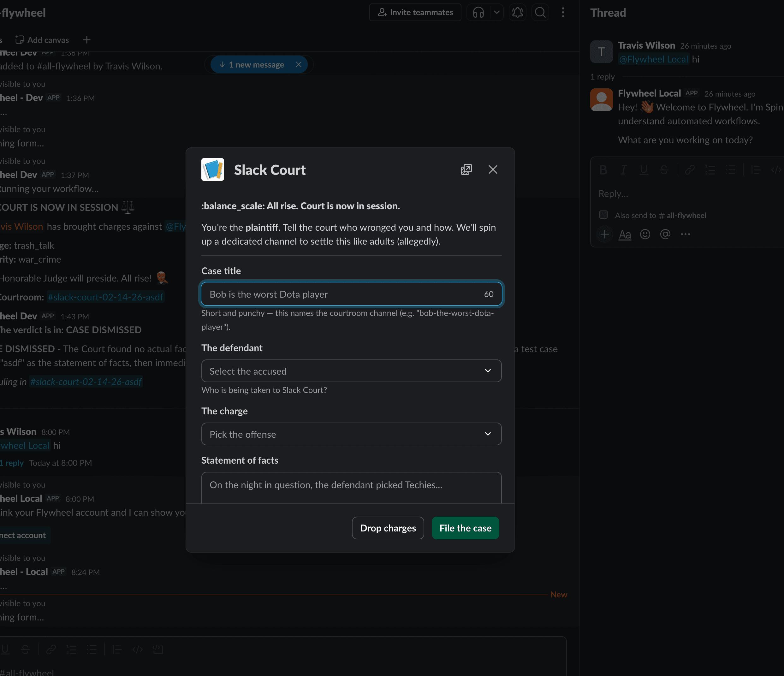Click the channel message input field

click(283, 670)
